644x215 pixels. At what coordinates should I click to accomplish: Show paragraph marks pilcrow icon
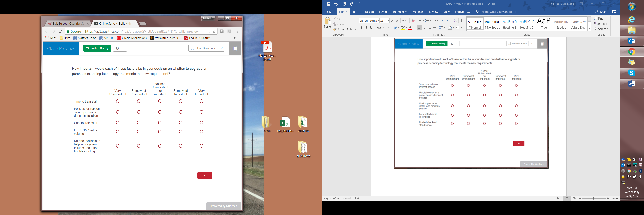click(462, 21)
